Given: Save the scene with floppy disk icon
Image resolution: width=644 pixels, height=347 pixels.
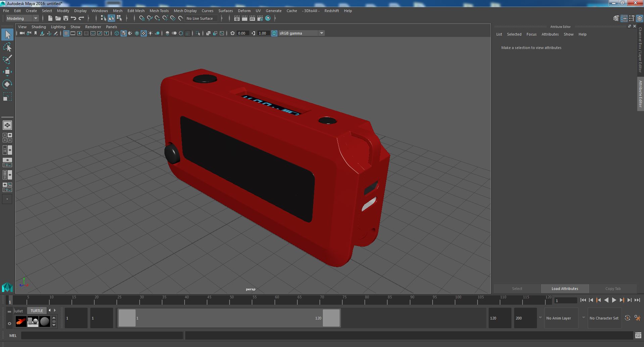Looking at the screenshot, I should tap(66, 18).
